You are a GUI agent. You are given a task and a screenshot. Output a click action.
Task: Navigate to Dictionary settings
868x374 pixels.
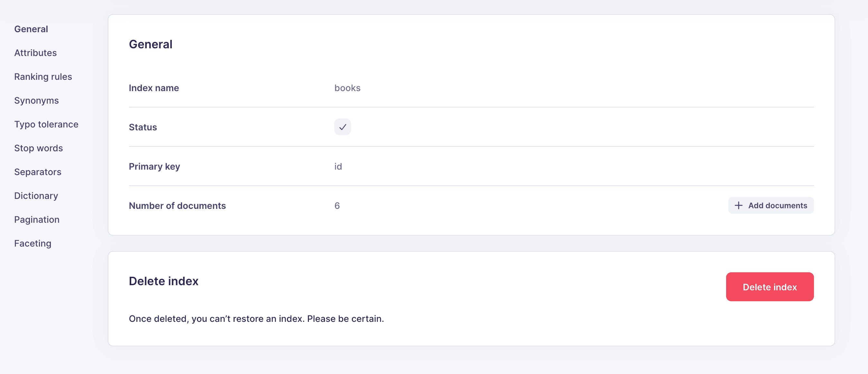click(x=36, y=196)
